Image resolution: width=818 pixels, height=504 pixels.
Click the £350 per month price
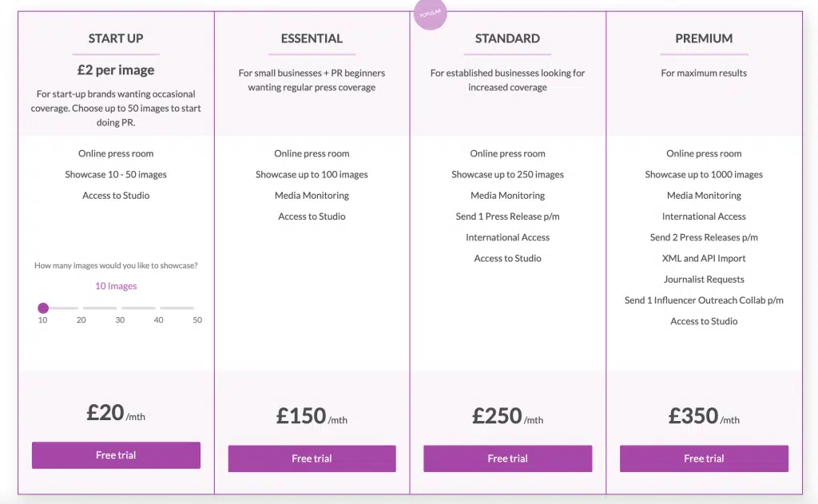(x=704, y=415)
